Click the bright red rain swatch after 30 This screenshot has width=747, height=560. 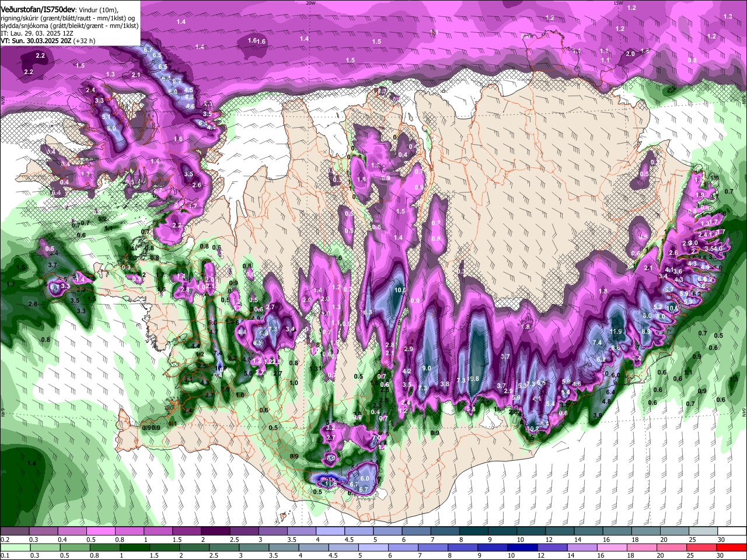coord(732,547)
